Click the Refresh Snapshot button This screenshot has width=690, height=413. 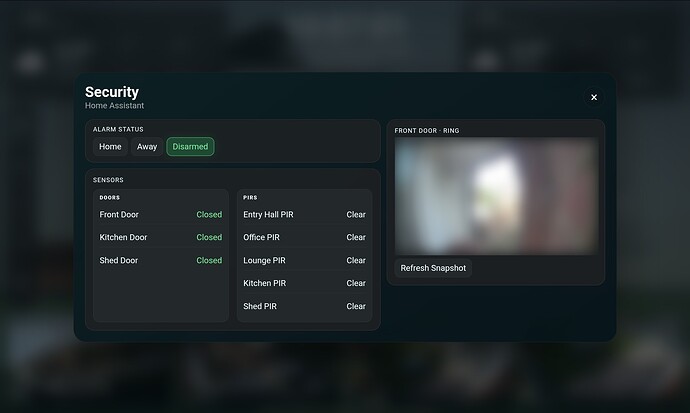pyautogui.click(x=433, y=268)
